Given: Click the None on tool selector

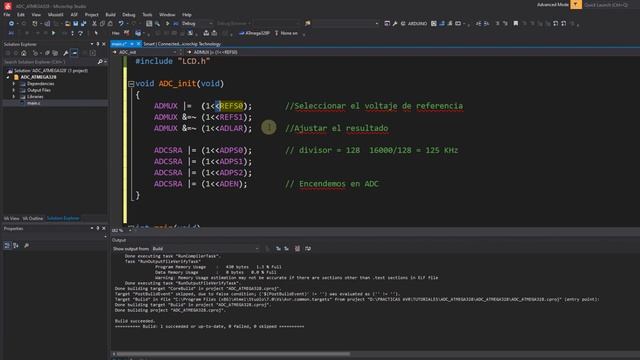Looking at the screenshot, I should point(286,33).
